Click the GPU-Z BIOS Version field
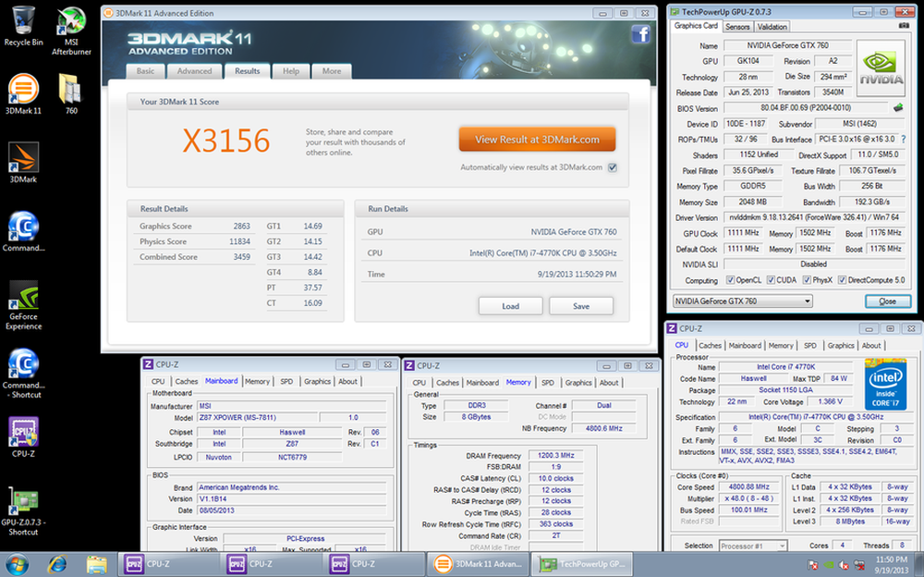This screenshot has width=924, height=577. point(806,108)
